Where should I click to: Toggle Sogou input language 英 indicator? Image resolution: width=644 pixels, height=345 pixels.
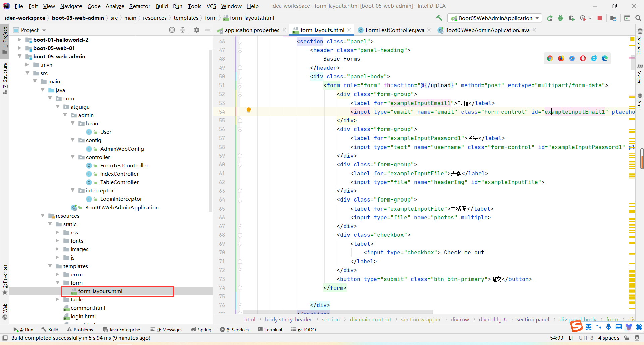click(x=588, y=327)
